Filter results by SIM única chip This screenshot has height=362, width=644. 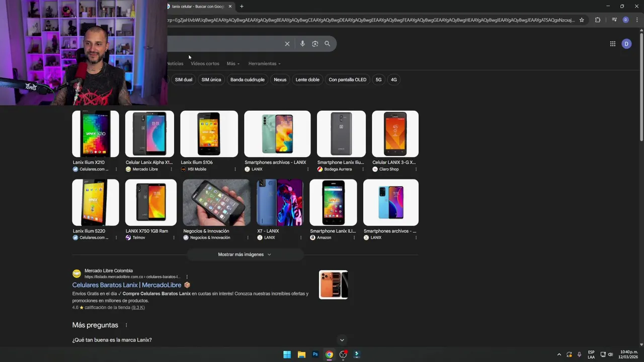(x=211, y=79)
